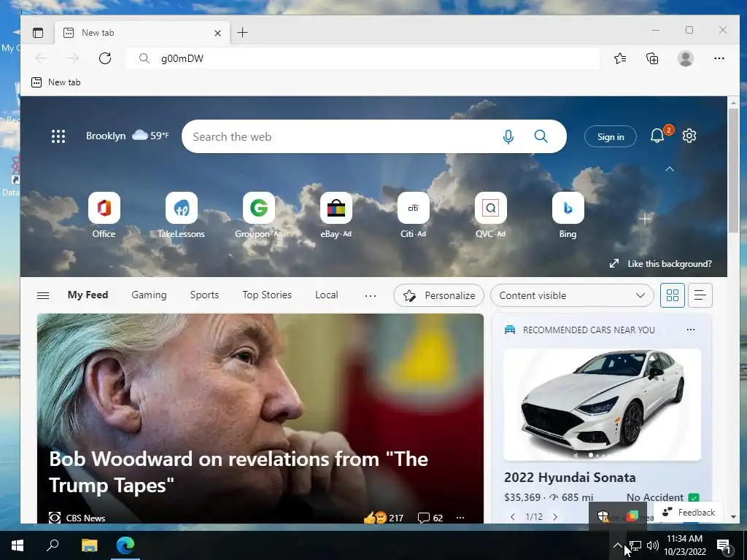The width and height of the screenshot is (747, 560).
Task: Open the TakeLessons quick link
Action: pos(181,215)
